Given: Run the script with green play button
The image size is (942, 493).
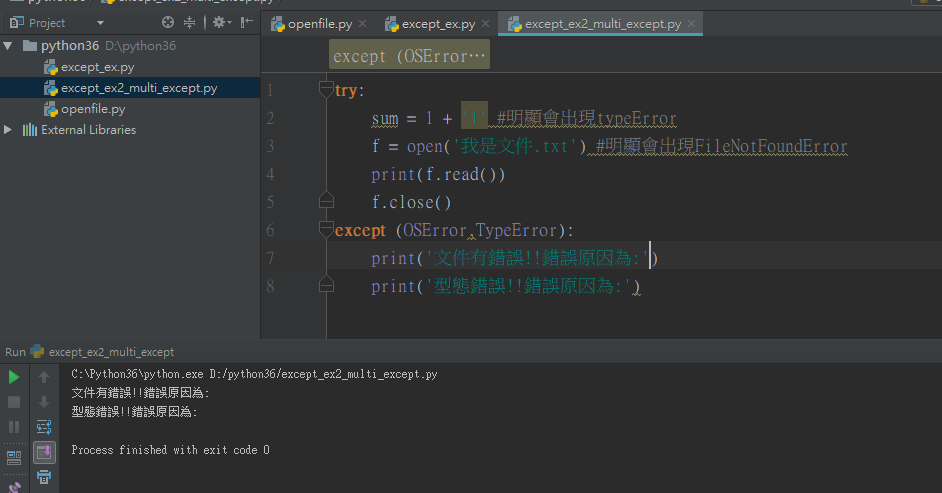Looking at the screenshot, I should click(14, 377).
